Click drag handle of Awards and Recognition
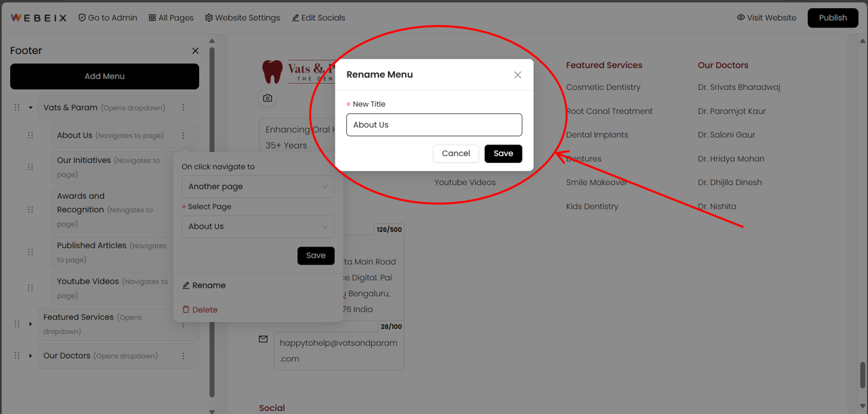 (x=30, y=209)
